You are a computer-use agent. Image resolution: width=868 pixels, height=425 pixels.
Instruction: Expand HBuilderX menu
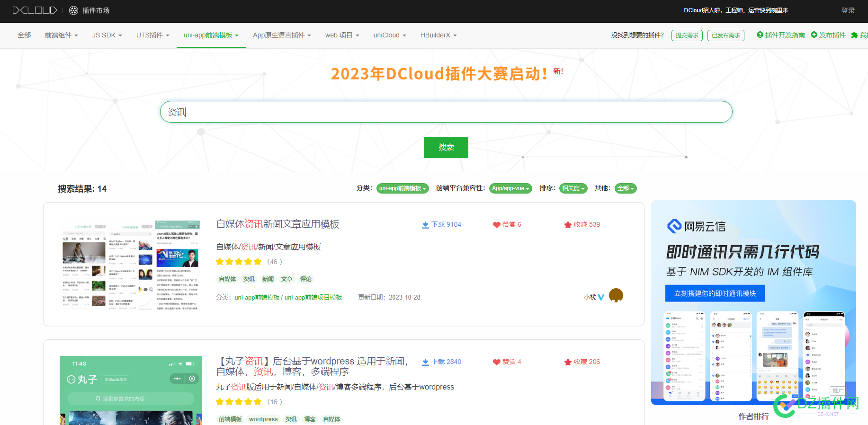click(x=438, y=35)
